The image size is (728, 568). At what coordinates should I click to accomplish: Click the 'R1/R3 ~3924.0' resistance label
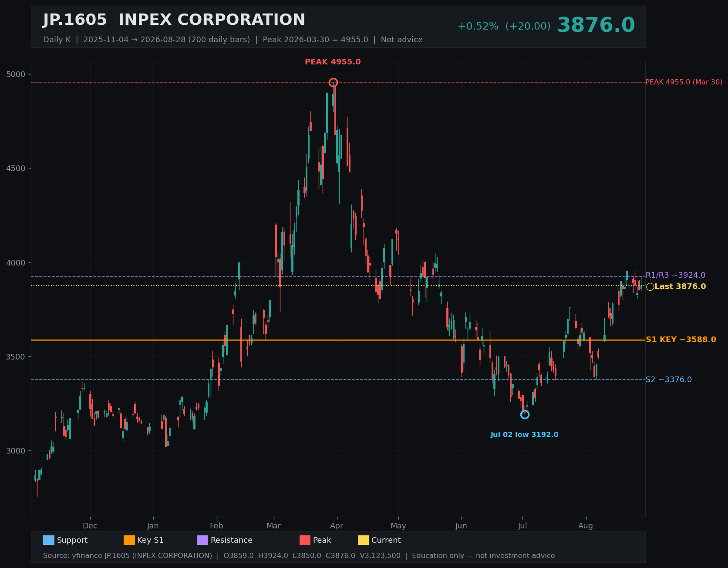click(675, 275)
